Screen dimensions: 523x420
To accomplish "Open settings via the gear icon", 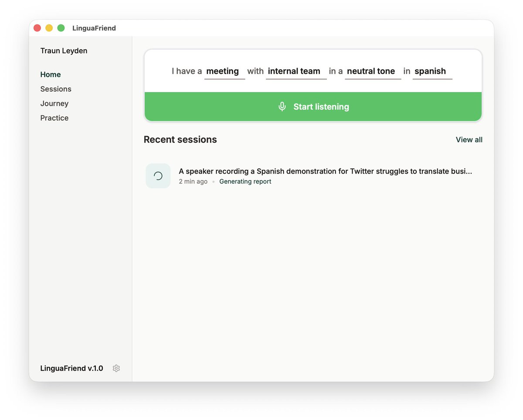I will coord(116,368).
